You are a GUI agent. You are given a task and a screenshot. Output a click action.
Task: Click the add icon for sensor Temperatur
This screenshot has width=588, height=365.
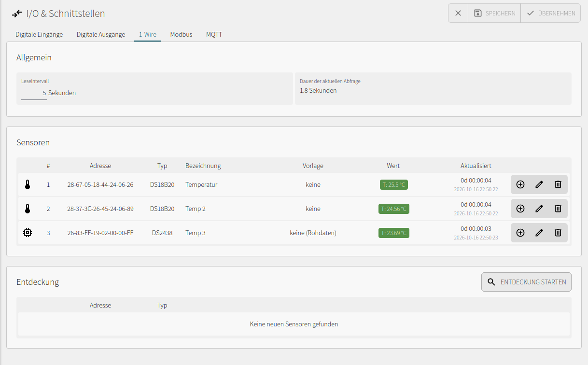click(520, 184)
